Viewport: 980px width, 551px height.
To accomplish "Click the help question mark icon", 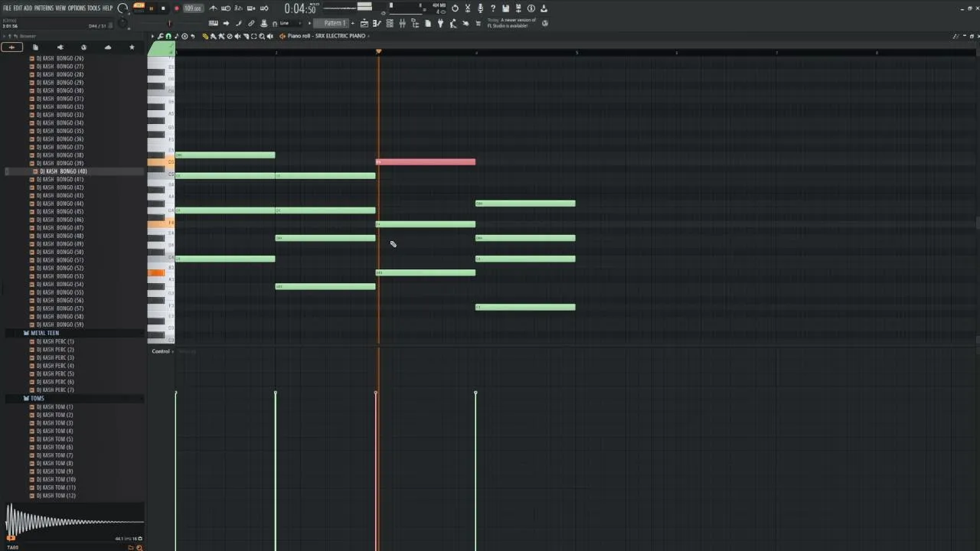I will click(x=492, y=8).
